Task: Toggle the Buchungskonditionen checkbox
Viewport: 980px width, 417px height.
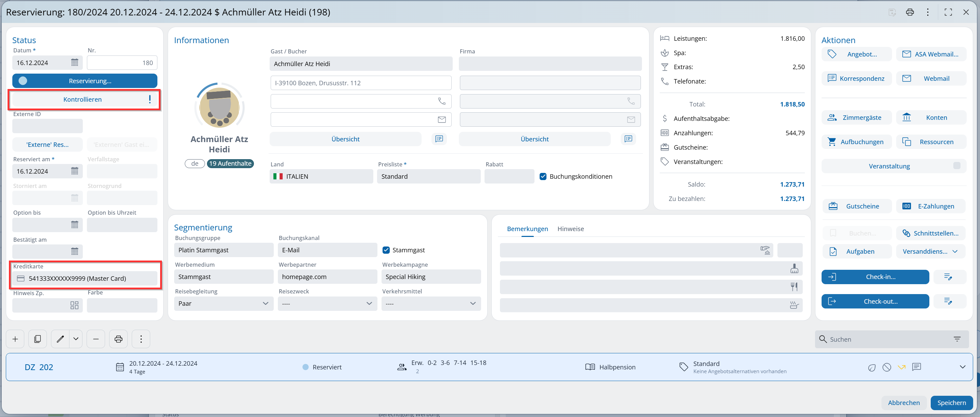Action: 543,177
